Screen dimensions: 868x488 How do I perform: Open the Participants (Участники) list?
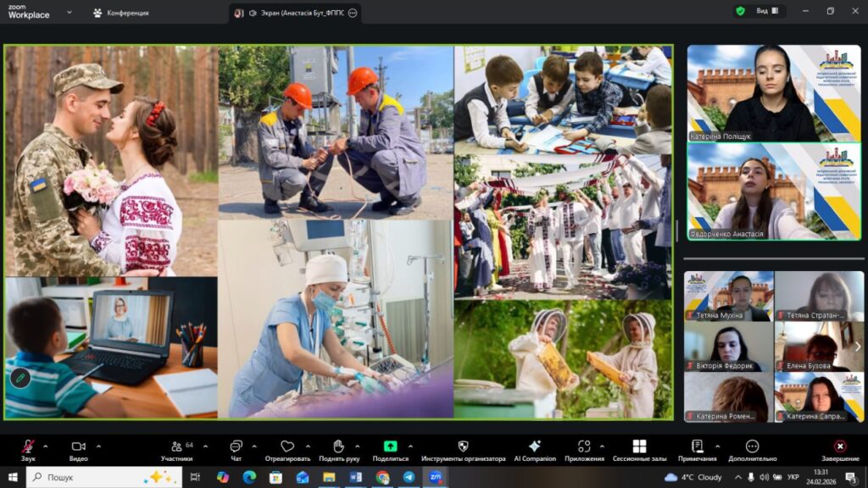tap(176, 446)
